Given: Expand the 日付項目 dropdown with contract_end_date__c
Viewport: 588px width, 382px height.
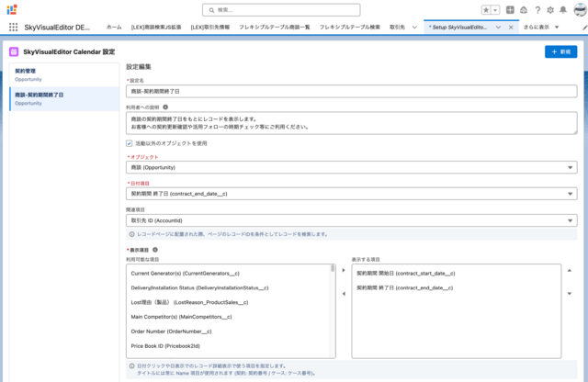Looking at the screenshot, I should 351,194.
